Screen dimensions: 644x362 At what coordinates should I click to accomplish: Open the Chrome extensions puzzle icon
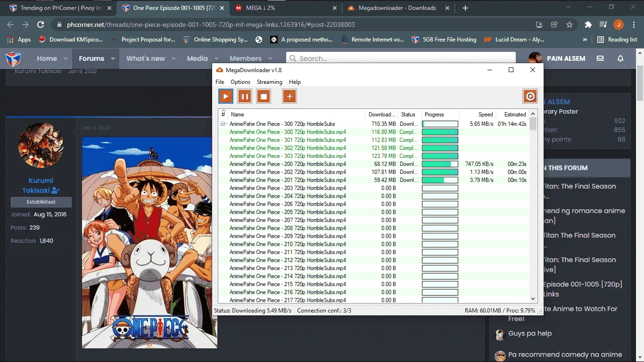tap(588, 25)
